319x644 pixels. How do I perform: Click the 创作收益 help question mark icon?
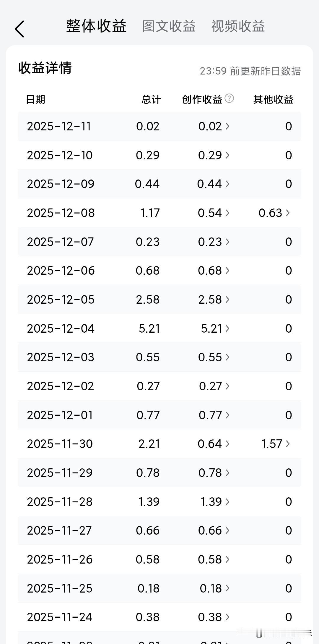tap(229, 98)
